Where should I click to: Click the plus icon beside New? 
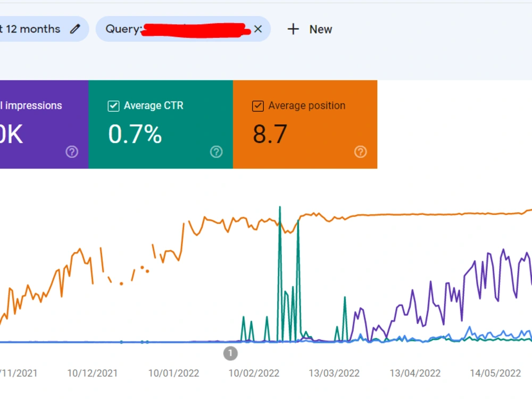coord(293,29)
